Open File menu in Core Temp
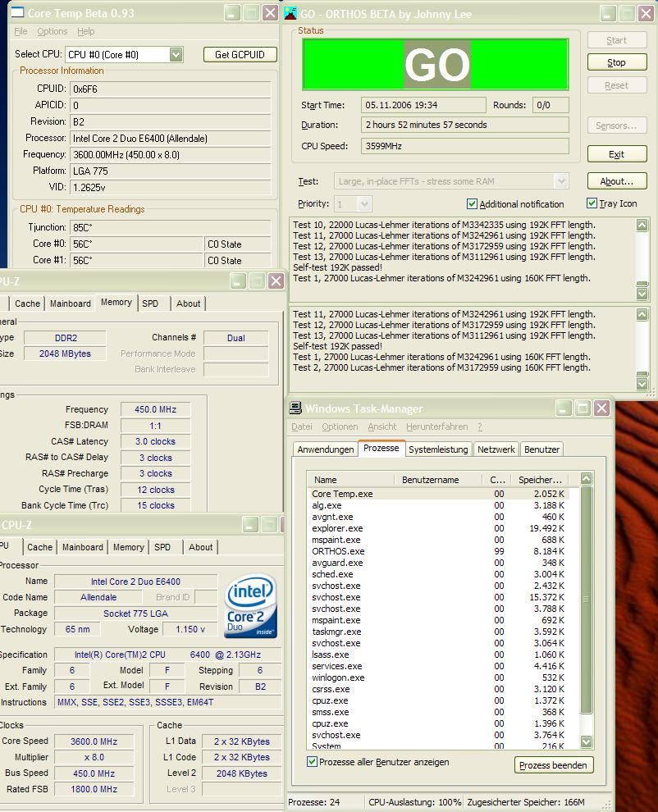Viewport: 658px width, 812px height. pos(21,32)
